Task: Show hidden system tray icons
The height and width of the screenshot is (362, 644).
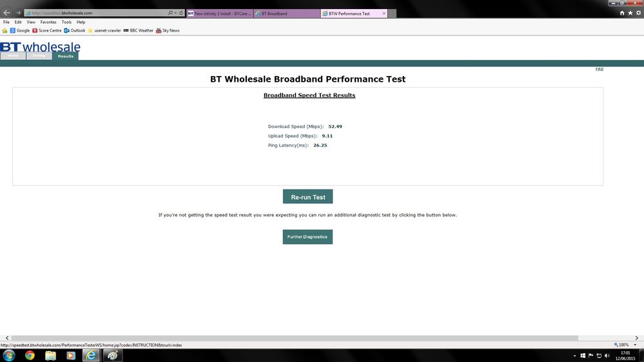Action: pos(574,356)
